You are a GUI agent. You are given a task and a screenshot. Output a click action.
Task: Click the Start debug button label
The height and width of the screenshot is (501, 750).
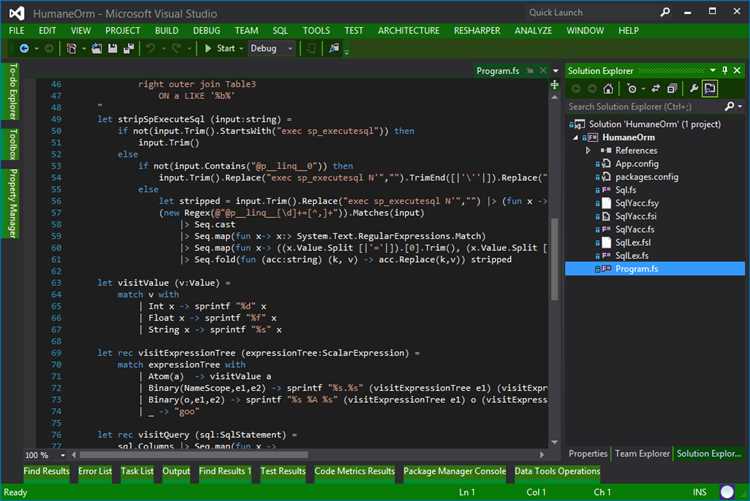[x=226, y=48]
